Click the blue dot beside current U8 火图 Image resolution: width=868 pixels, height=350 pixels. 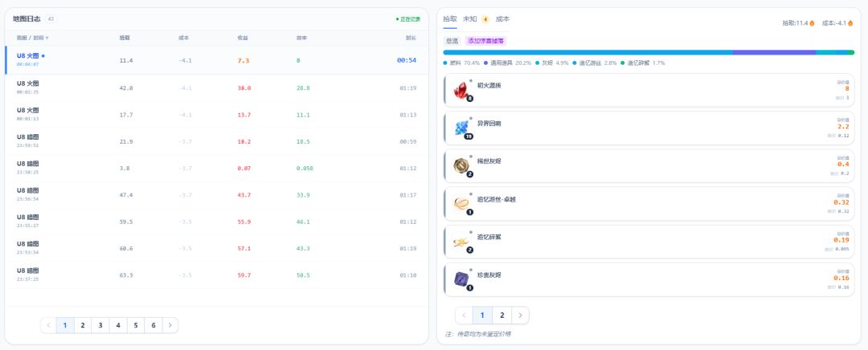43,56
